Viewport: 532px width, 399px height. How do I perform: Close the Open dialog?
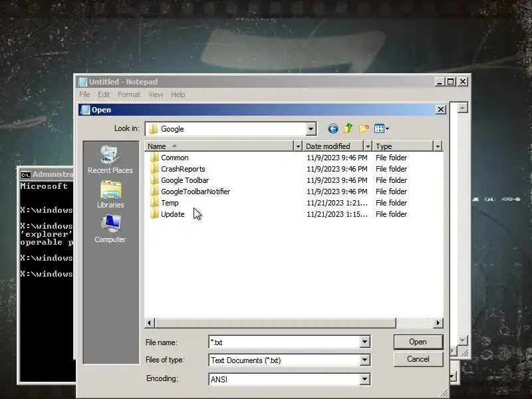(x=440, y=110)
